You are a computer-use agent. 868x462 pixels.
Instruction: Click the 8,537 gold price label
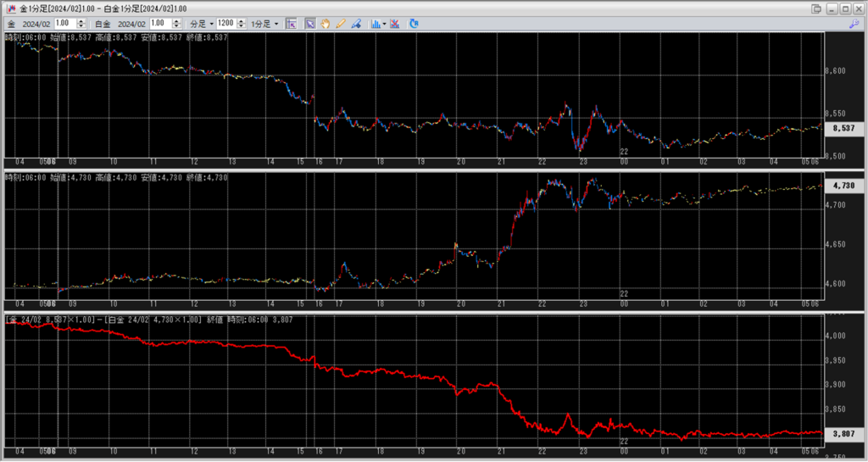843,129
